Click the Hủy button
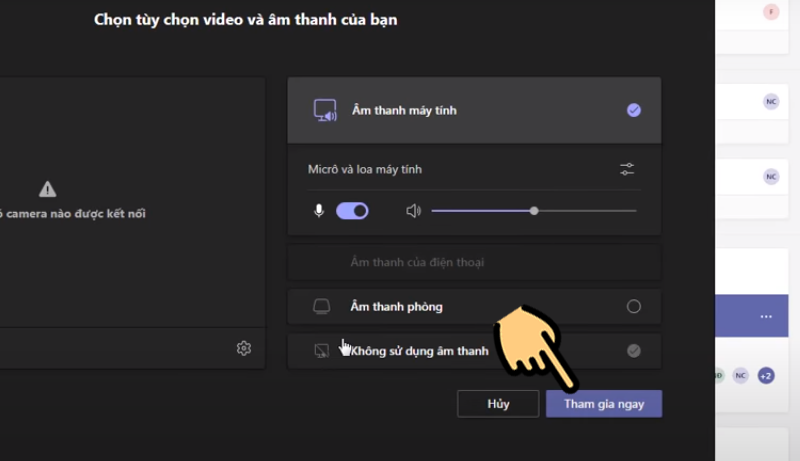This screenshot has height=461, width=800. [498, 404]
